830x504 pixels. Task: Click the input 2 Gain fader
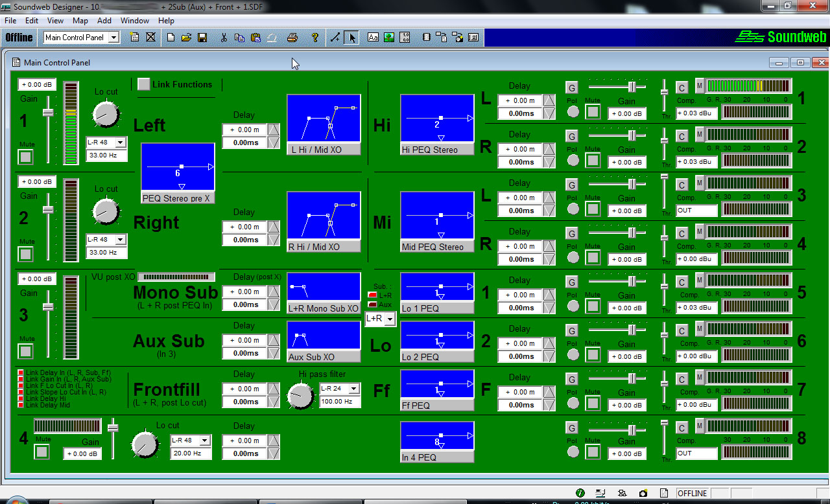tap(48, 209)
